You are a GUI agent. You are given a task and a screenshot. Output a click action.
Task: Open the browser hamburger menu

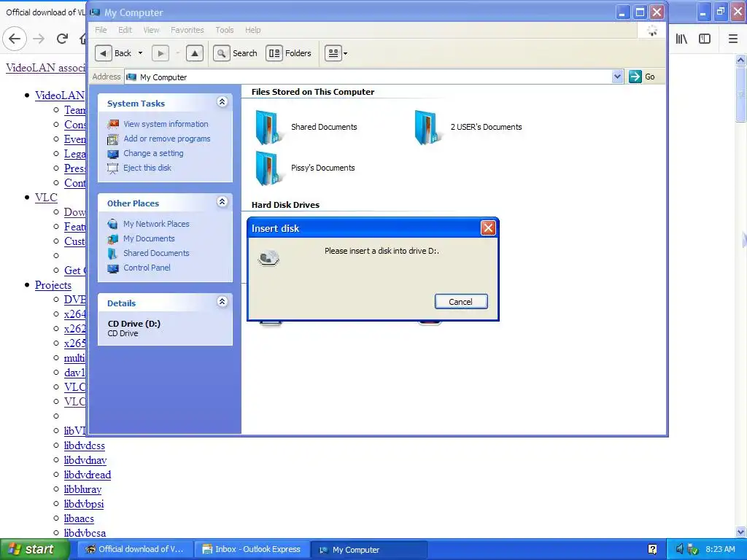point(732,39)
